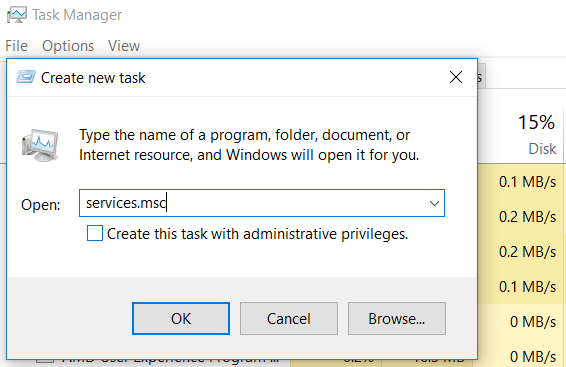This screenshot has height=367, width=566.
Task: Click the Create new task dialog icon
Action: [x=26, y=77]
